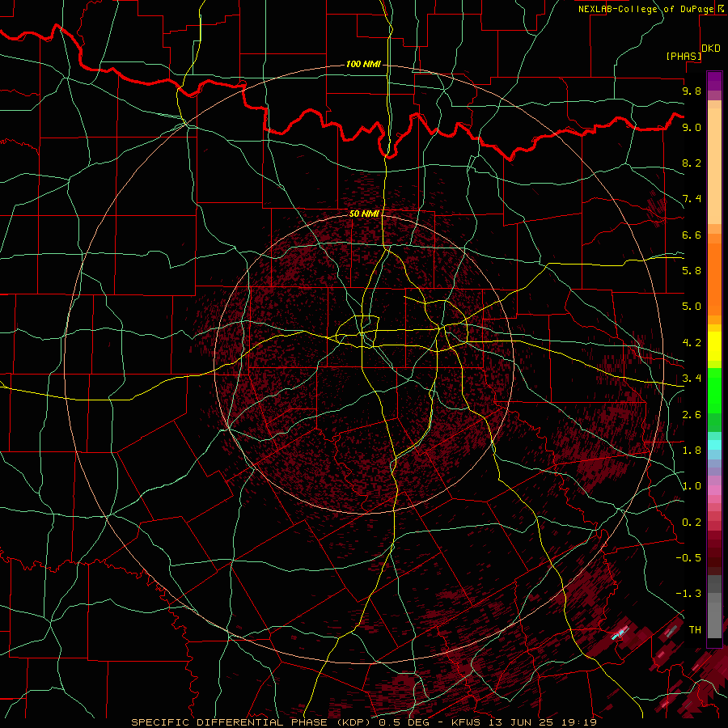Click the 9.0 value on the color scale
Screen dimensions: 728x728
(692, 127)
